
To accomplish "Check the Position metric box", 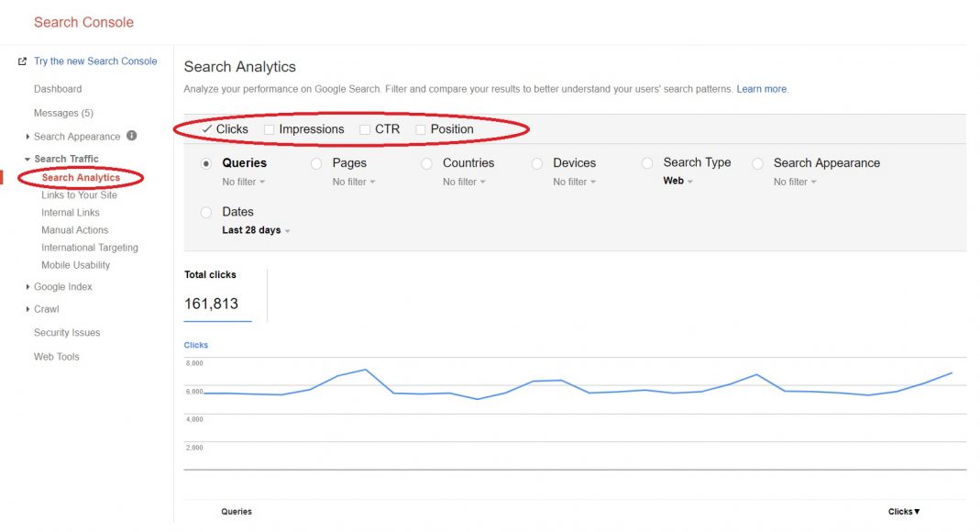I will coord(421,130).
